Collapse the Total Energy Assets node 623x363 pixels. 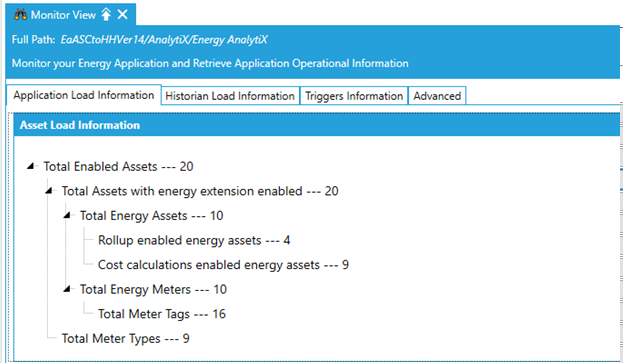pyautogui.click(x=67, y=215)
